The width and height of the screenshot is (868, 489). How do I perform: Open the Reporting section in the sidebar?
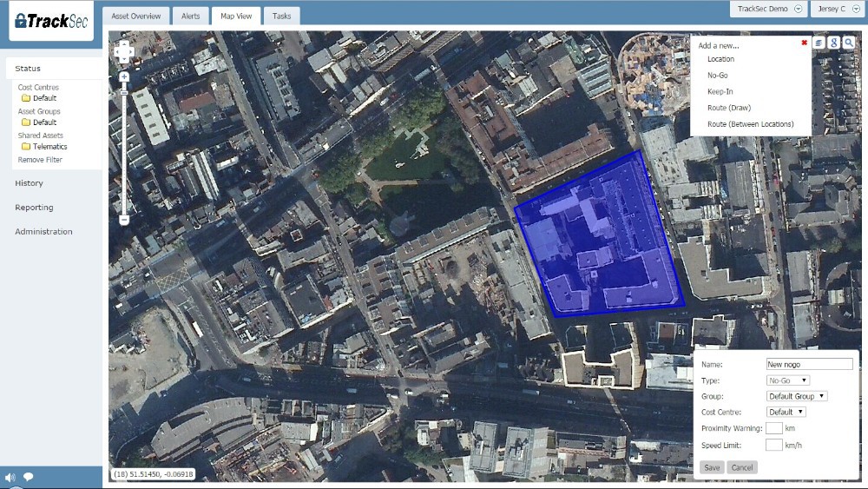[x=34, y=208]
